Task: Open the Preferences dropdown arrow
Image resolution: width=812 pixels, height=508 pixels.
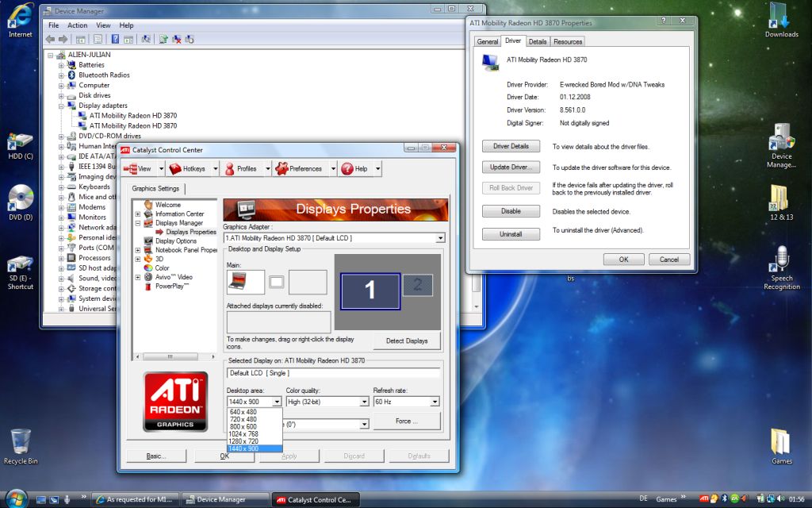Action: (x=333, y=169)
